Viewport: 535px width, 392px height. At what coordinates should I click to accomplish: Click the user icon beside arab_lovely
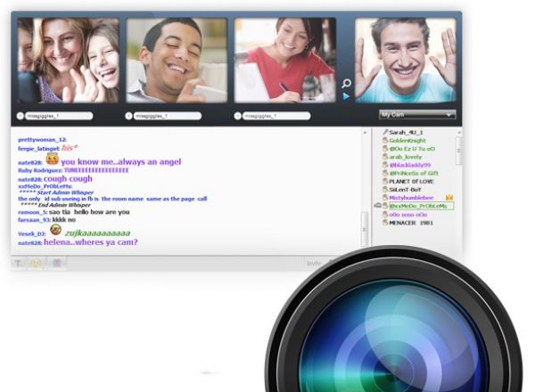click(385, 157)
